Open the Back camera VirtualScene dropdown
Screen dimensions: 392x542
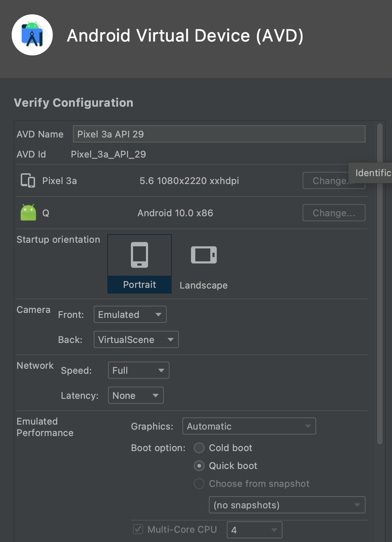coord(136,339)
